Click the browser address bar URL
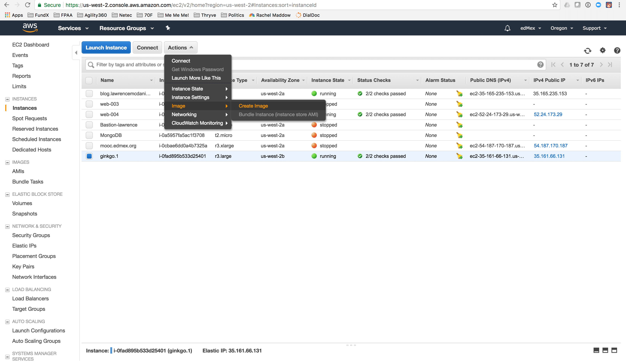The height and width of the screenshot is (364, 626). coord(191,5)
